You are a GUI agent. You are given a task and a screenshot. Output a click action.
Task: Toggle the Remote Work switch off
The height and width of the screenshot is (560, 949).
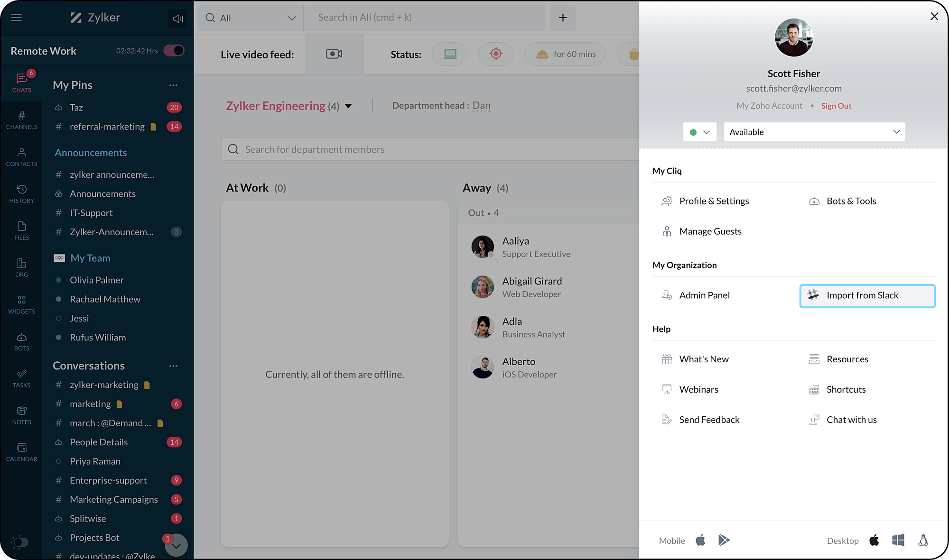(174, 51)
